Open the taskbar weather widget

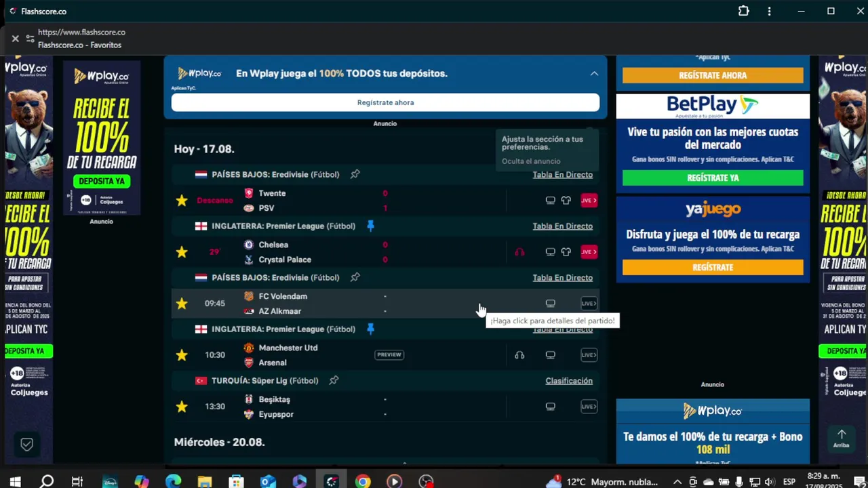(x=603, y=482)
